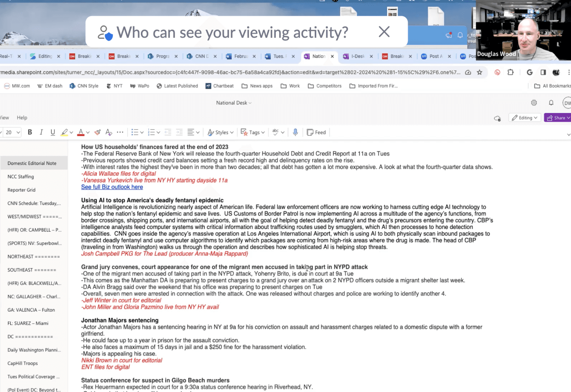The width and height of the screenshot is (571, 392).
Task: Open Chartbeat bookmark
Action: coord(219,86)
